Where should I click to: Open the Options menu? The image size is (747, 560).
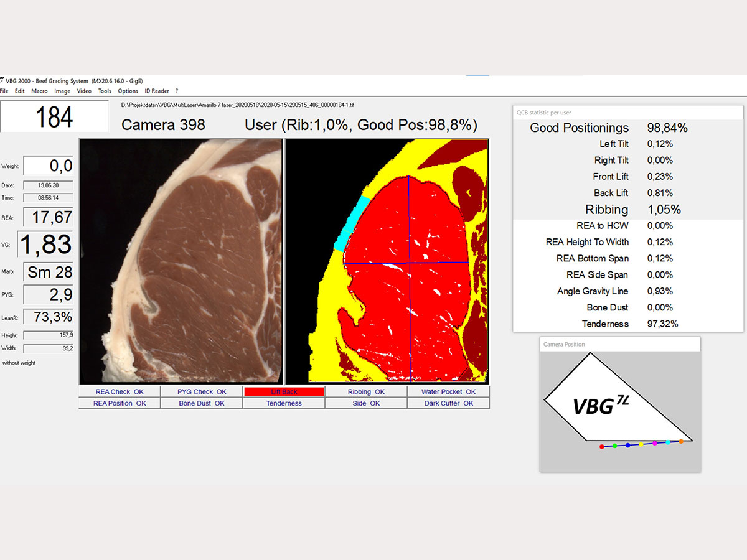[128, 91]
